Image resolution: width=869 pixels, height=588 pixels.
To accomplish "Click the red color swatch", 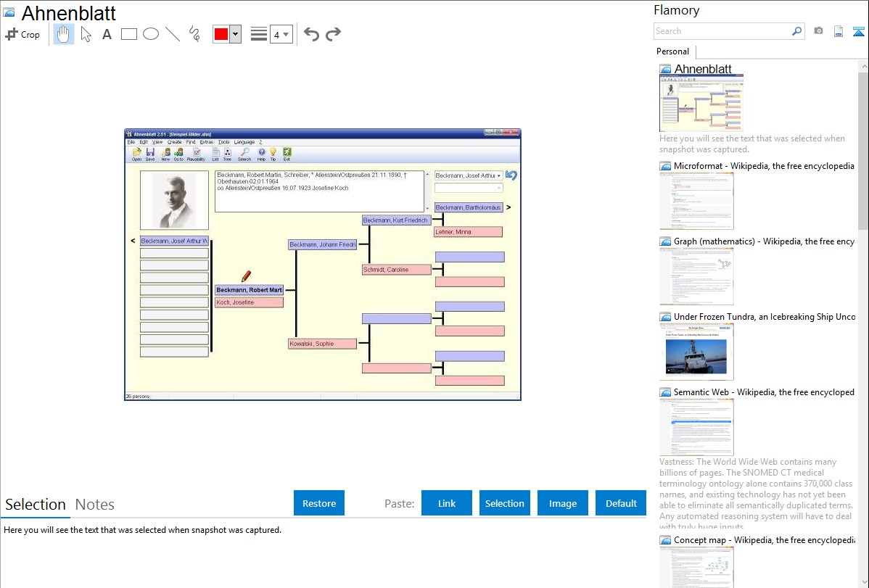I will point(221,34).
